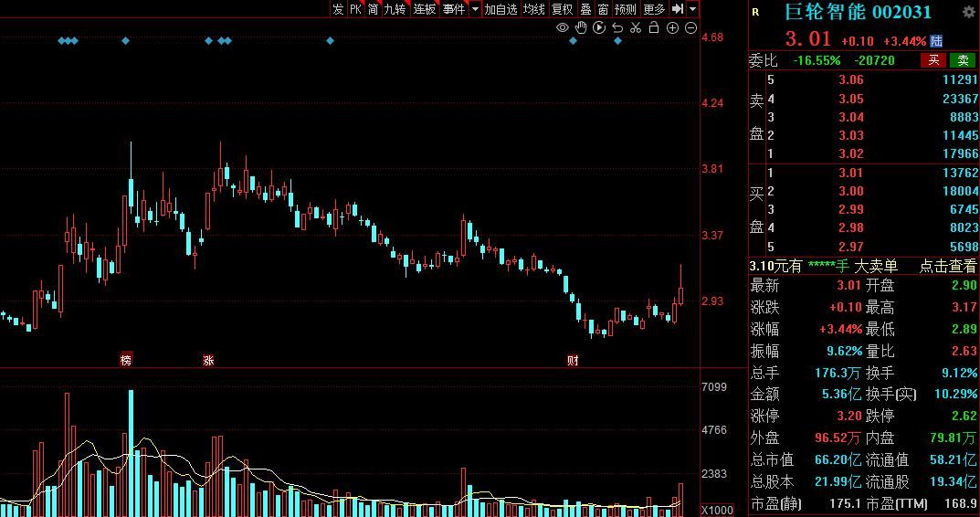Click the arrow-to-bar collapse panel icon
Image resolution: width=980 pixels, height=517 pixels.
point(678,9)
